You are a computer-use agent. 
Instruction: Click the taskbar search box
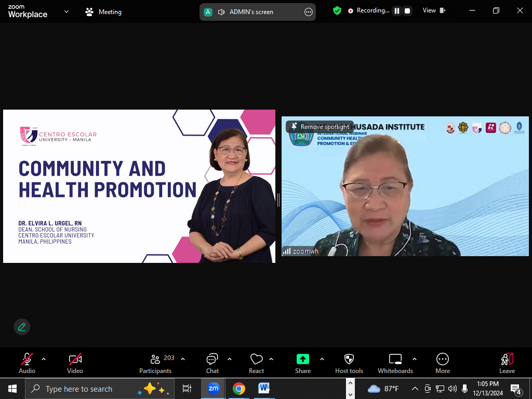tap(100, 389)
